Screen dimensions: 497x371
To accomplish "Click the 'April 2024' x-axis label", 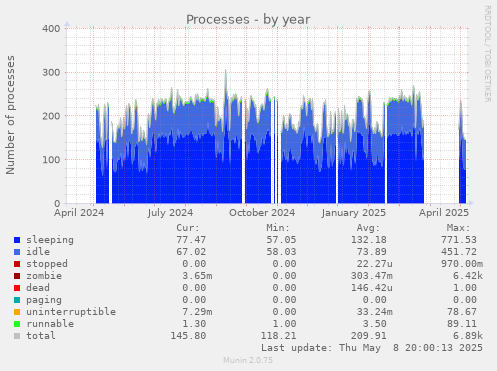I will tap(79, 213).
